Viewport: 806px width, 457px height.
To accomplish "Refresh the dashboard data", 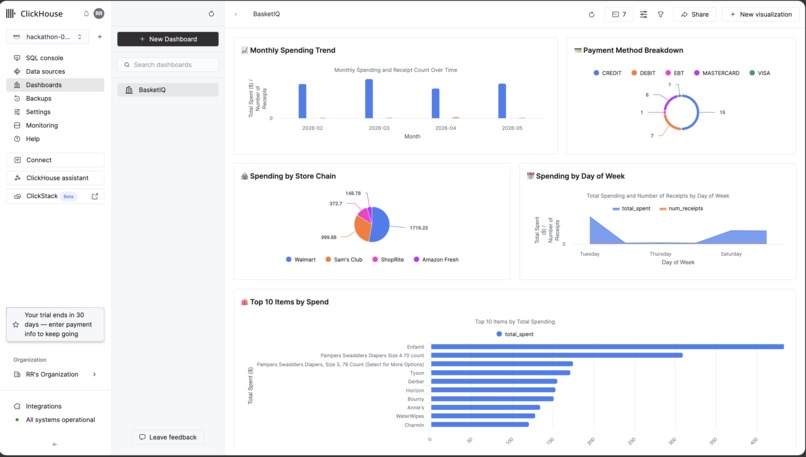I will click(592, 14).
